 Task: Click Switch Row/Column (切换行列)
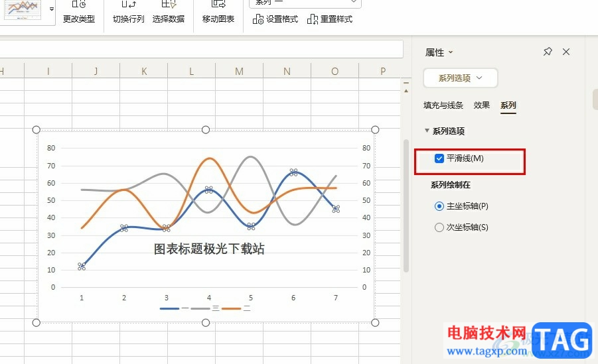(x=129, y=11)
